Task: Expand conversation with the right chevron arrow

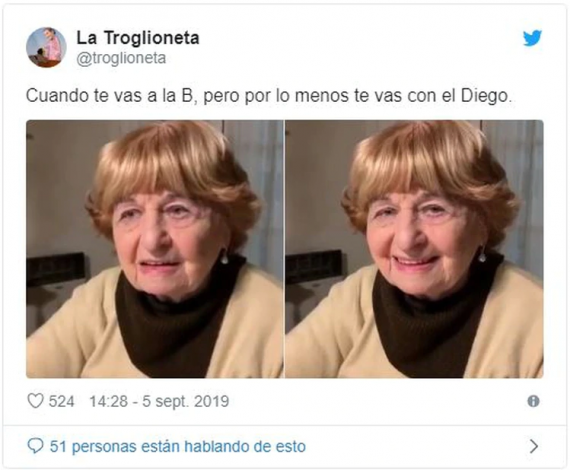Action: coord(534,446)
